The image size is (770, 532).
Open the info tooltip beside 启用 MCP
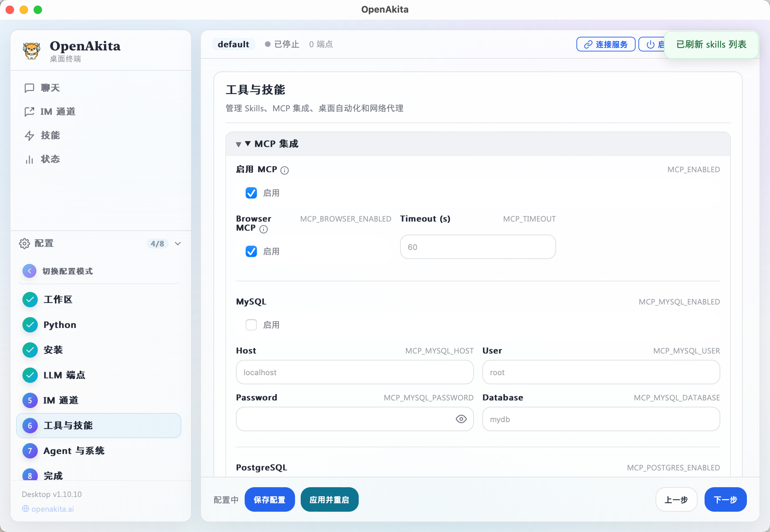click(285, 170)
